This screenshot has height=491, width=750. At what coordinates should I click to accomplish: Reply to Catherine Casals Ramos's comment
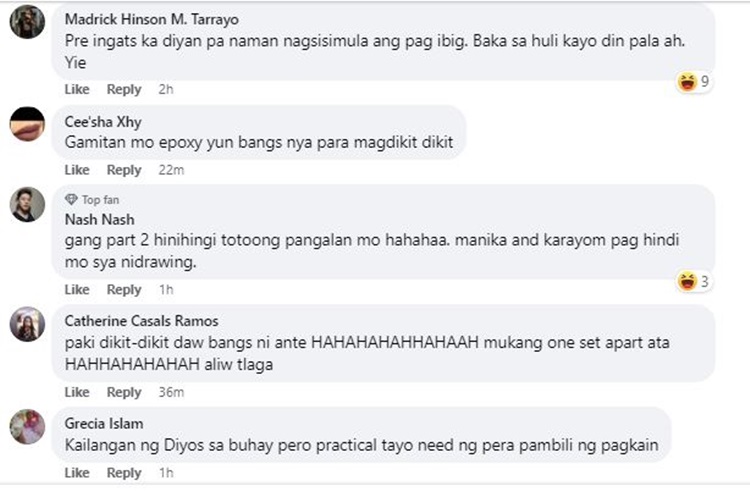click(124, 392)
